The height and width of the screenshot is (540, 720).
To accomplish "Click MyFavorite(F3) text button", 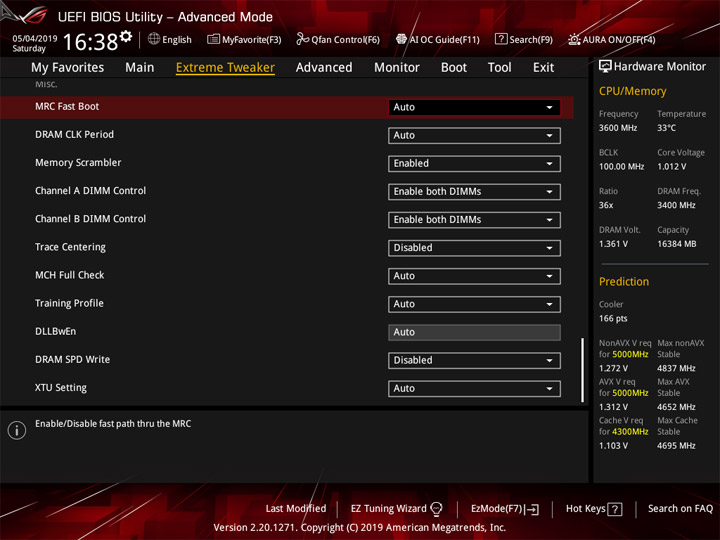I will point(252,39).
